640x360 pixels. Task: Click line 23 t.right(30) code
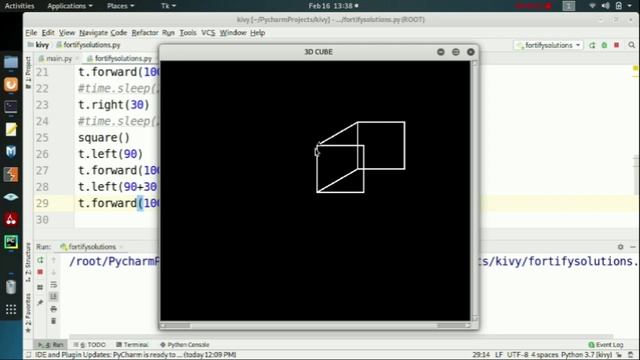pyautogui.click(x=113, y=105)
